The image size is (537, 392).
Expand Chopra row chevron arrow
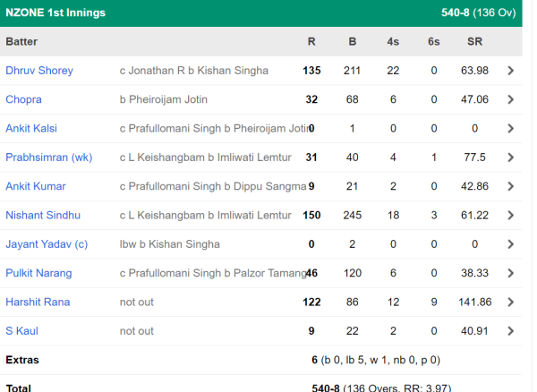pyautogui.click(x=510, y=99)
